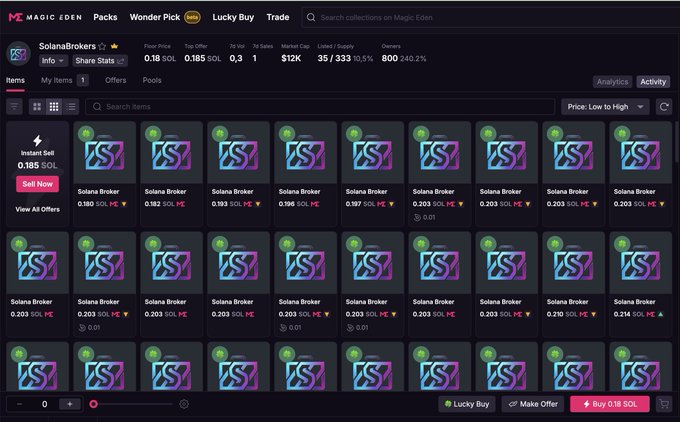Viewport: 680px width, 422px height.
Task: Click the sweep quantity value field
Action: pos(44,404)
